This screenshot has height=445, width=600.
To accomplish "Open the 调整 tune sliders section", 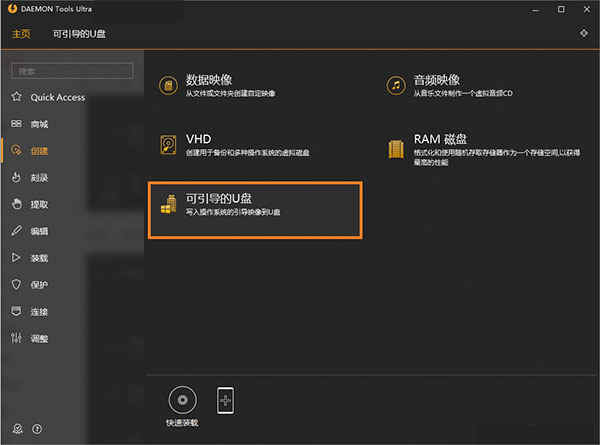I will point(29,338).
